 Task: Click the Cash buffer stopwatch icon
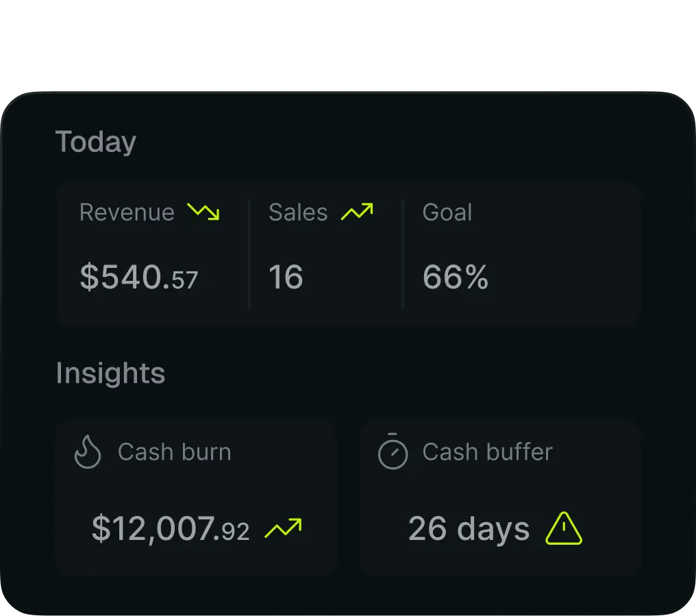(x=393, y=452)
